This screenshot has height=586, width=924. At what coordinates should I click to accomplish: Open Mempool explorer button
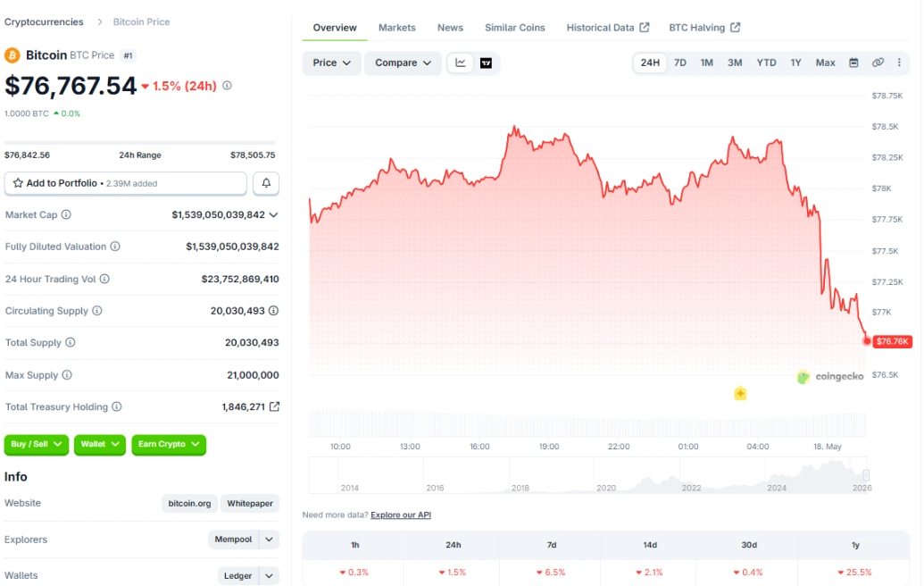click(233, 540)
